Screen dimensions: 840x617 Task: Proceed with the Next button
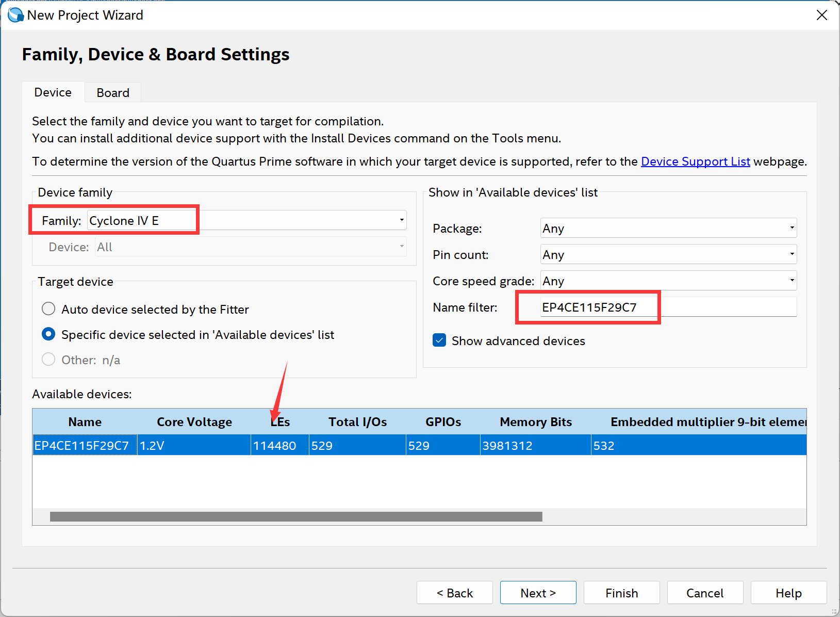coord(538,593)
